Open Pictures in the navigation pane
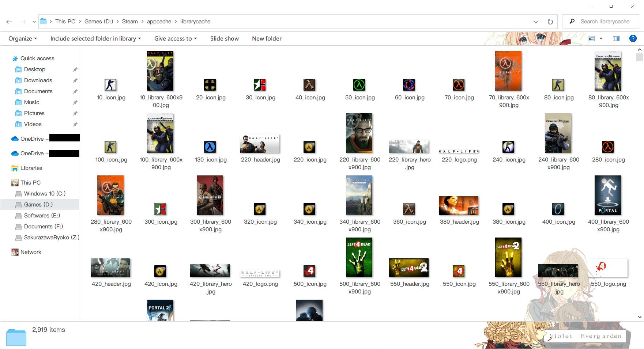The height and width of the screenshot is (349, 644). point(34,113)
